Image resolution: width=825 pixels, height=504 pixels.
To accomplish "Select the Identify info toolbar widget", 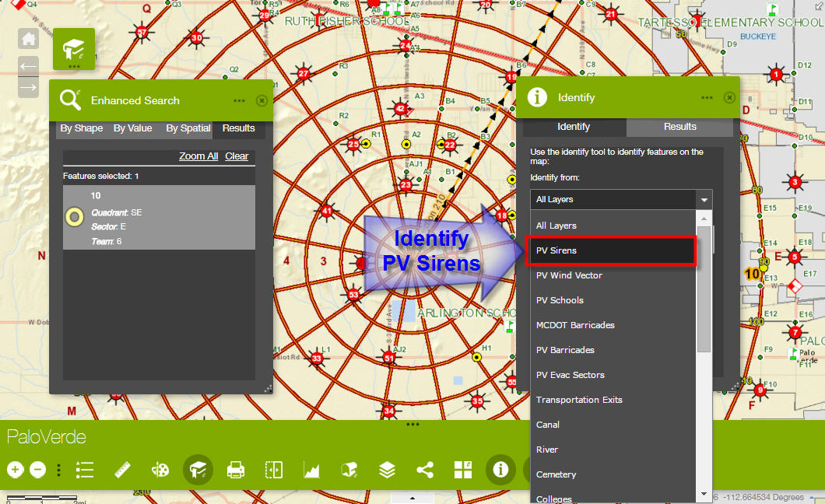I will click(x=500, y=469).
